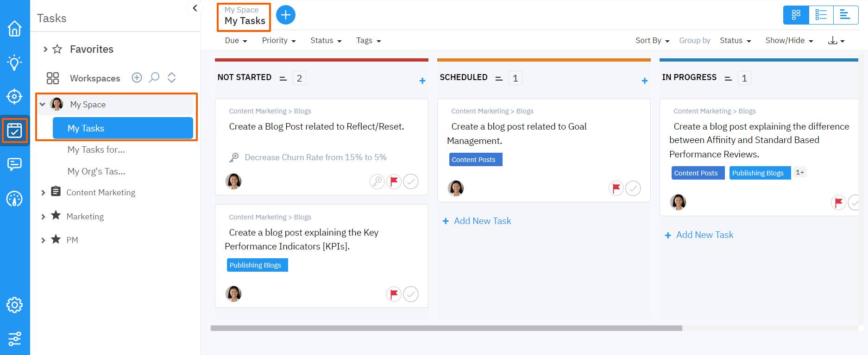Mark the Reflect/Reset blog task complete

click(411, 181)
